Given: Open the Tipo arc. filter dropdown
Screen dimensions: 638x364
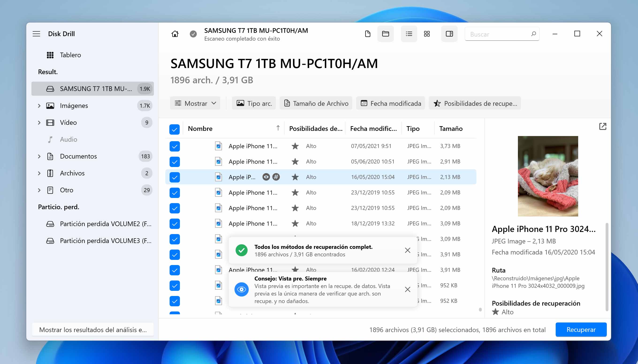Looking at the screenshot, I should 254,103.
